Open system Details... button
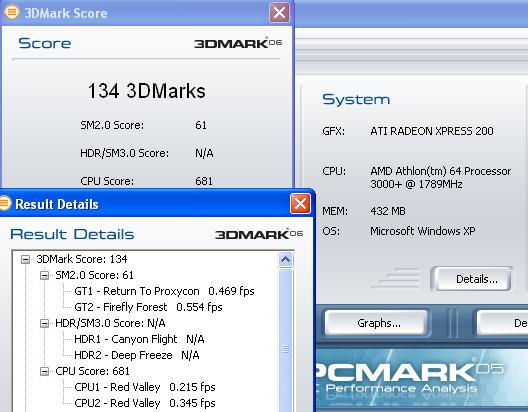528x412 pixels. (x=472, y=279)
